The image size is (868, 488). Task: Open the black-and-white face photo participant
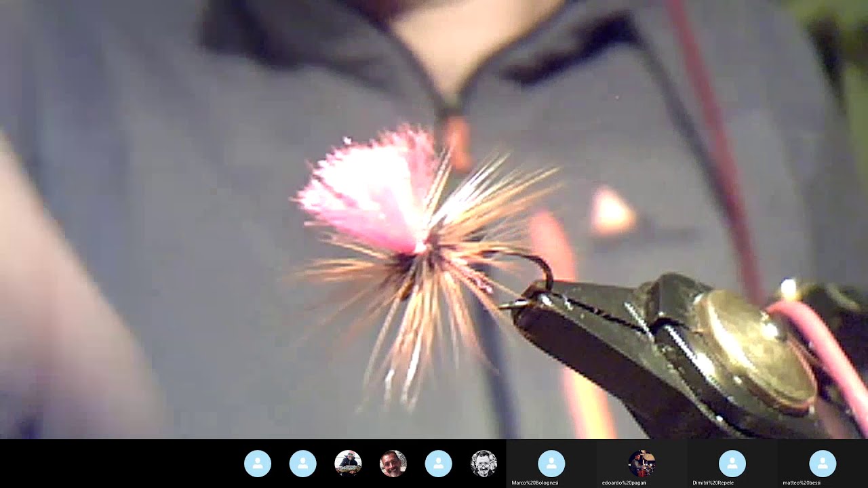pos(484,464)
